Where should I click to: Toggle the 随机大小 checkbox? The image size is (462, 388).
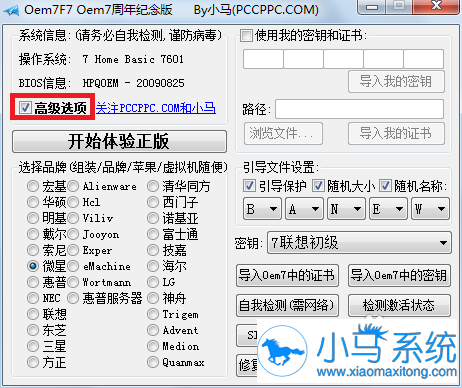coord(318,186)
